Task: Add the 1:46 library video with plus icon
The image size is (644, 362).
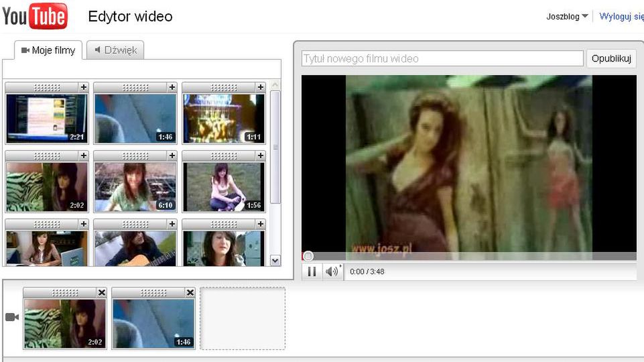Action: pyautogui.click(x=172, y=87)
